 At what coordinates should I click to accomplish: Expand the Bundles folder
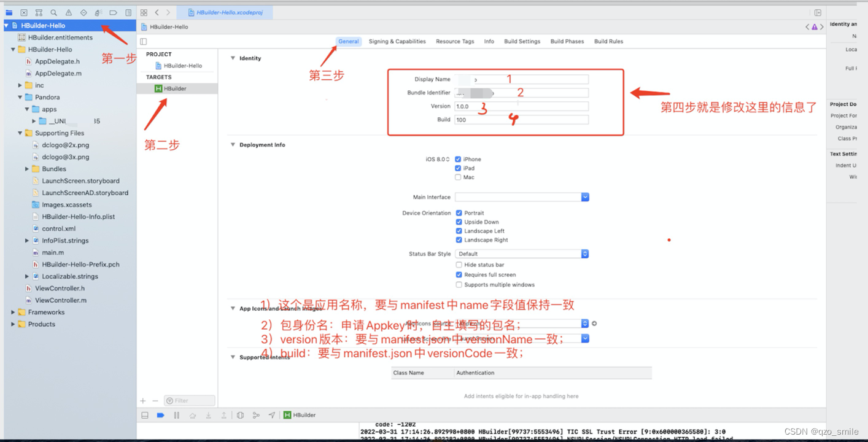27,169
